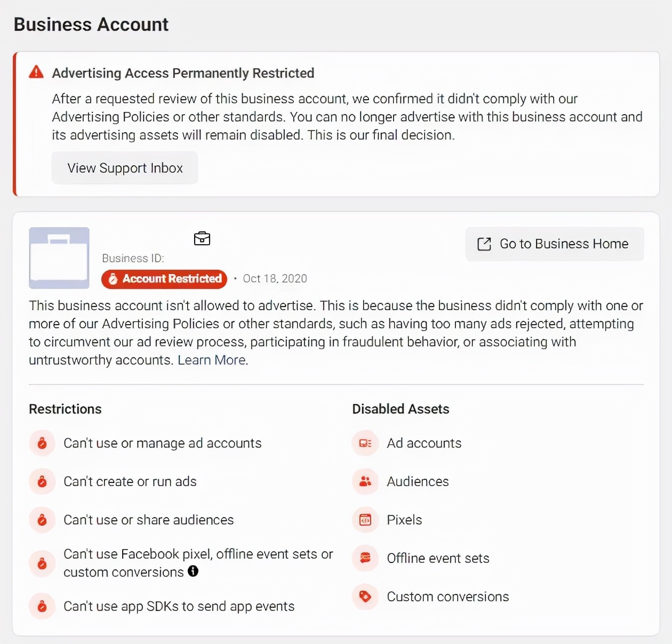This screenshot has width=672, height=644.
Task: Click the Offline event sets icon
Action: (x=365, y=558)
